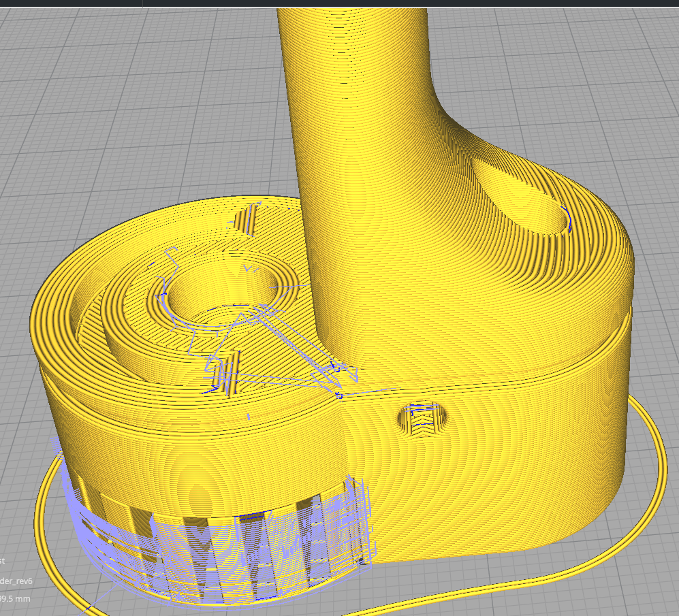Viewport: 679px width, 616px height.
Task: Click the label ending in st
Action: 3,562
